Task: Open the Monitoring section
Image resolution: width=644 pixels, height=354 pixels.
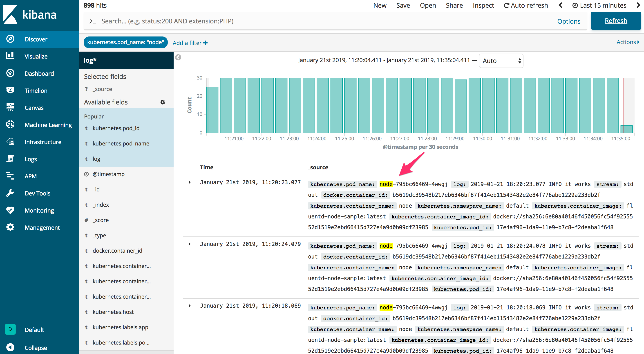Action: (39, 210)
